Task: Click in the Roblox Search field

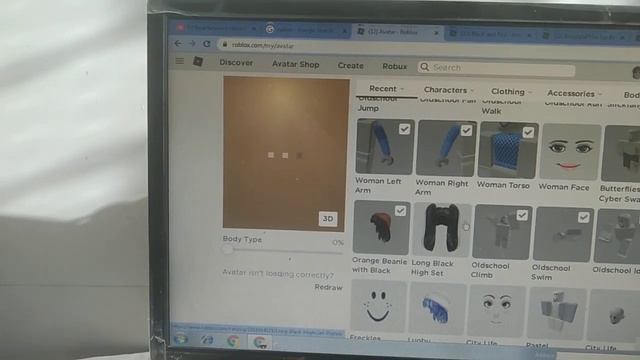Action: (496, 69)
